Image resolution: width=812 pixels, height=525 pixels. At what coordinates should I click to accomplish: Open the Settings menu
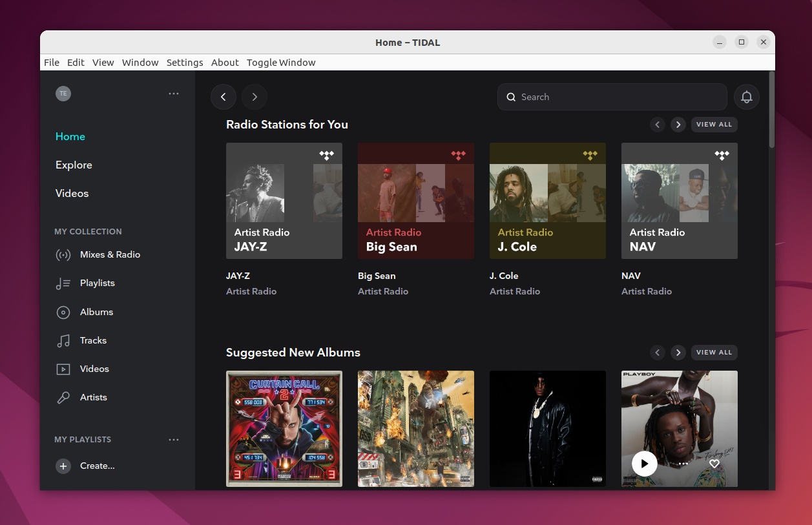[x=185, y=63]
